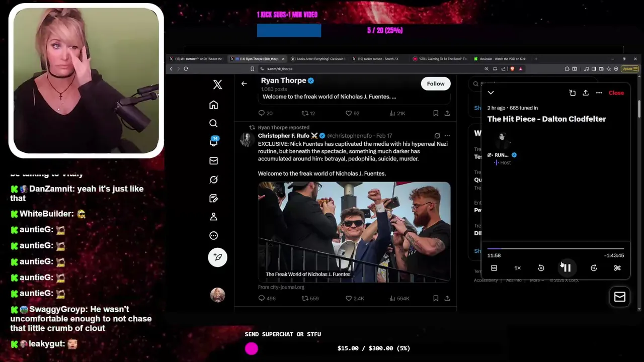Image resolution: width=644 pixels, height=362 pixels.
Task: Reload the browser page
Action: click(186, 69)
